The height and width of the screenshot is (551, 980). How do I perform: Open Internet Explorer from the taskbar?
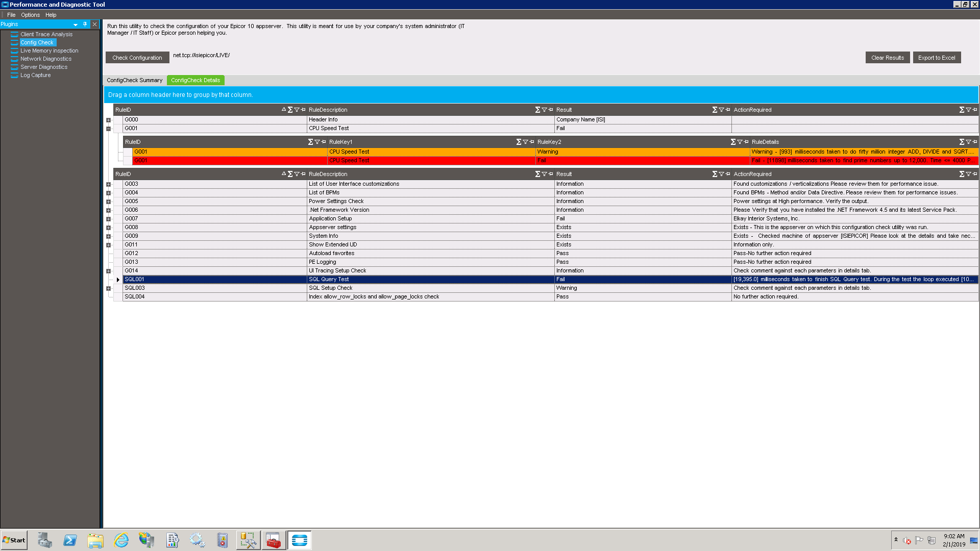click(x=121, y=540)
